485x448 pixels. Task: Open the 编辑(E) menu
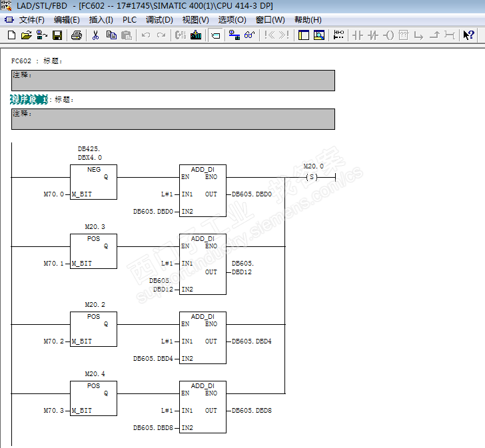(67, 20)
